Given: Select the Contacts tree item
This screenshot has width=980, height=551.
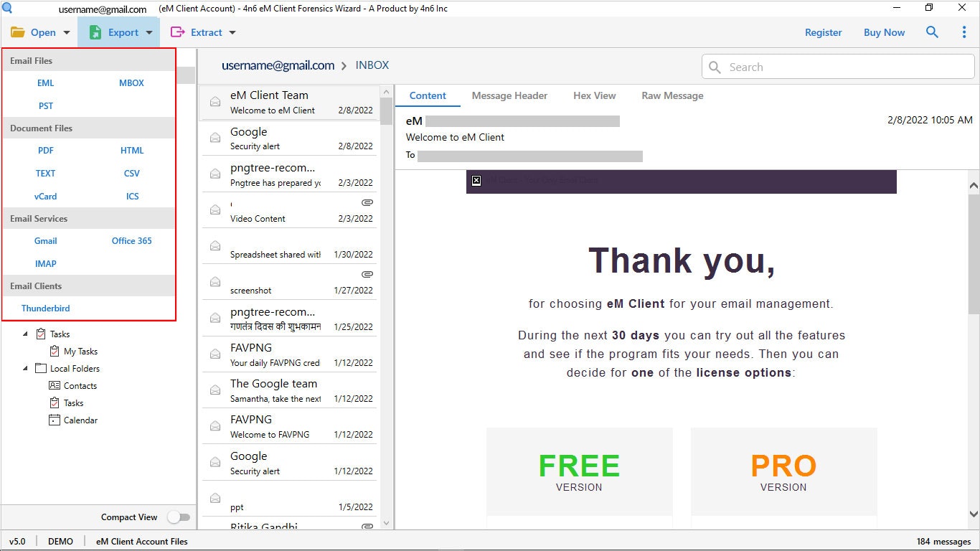Looking at the screenshot, I should click(x=80, y=386).
